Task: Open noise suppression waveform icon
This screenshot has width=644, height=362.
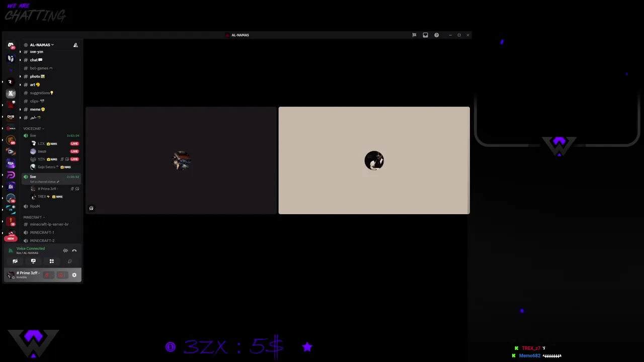Action: tap(65, 250)
